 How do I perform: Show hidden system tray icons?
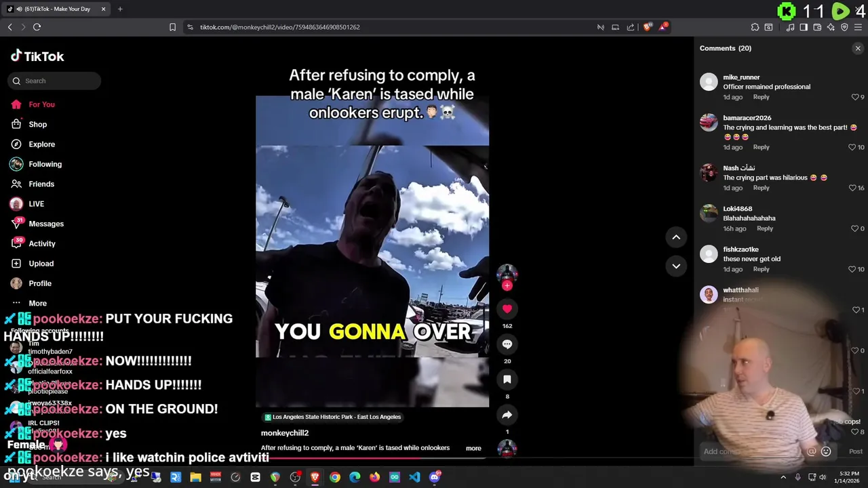783,477
